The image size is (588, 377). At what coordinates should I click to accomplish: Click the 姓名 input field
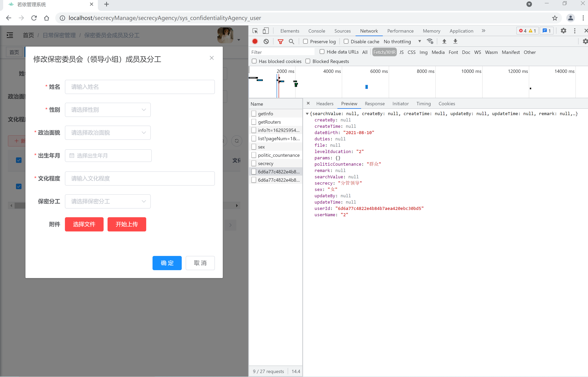coord(140,87)
